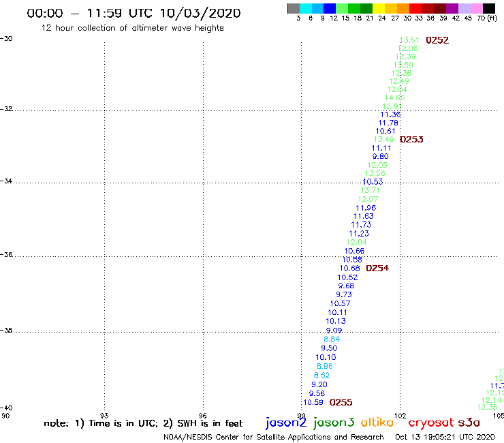Select the orange swatch before 30
Viewport: 504px width, 443px height.
[x=403, y=8]
